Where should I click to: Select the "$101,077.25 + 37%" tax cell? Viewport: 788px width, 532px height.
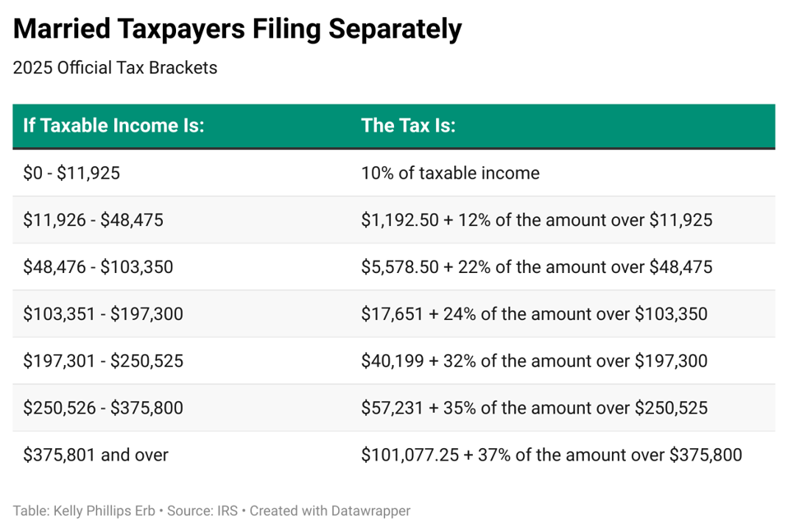tap(551, 455)
